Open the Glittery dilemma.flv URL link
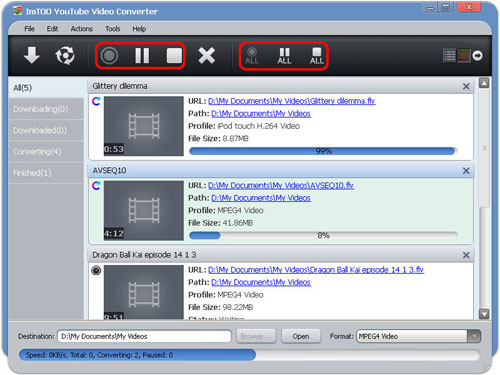Image resolution: width=500 pixels, height=375 pixels. tap(292, 101)
